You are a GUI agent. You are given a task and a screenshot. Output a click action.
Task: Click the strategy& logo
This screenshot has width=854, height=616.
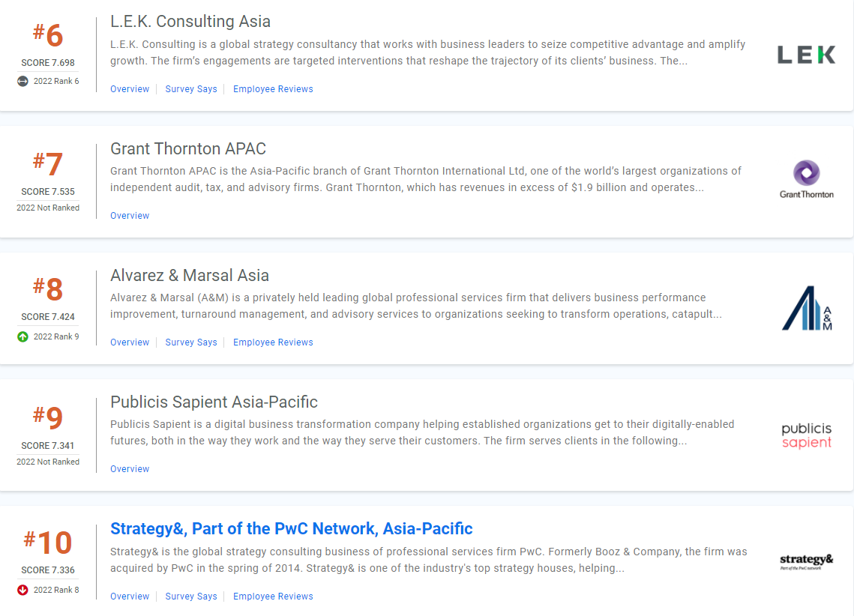807,561
